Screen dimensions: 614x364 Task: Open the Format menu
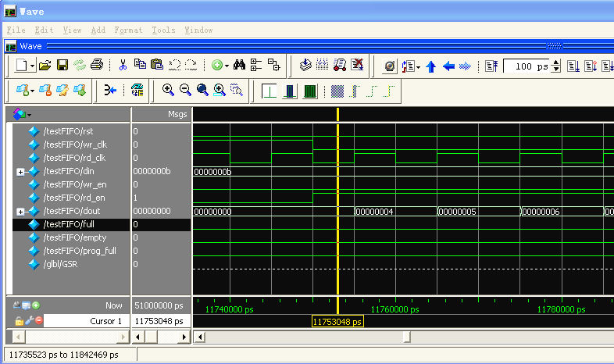(128, 30)
